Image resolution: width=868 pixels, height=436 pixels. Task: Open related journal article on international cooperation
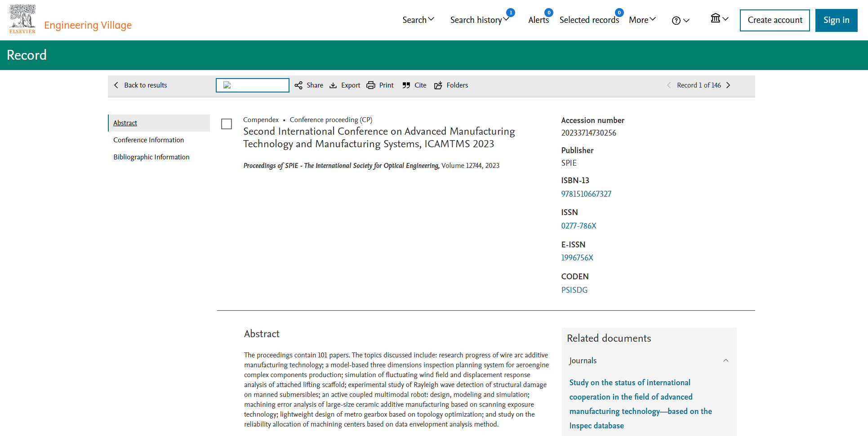pos(641,404)
